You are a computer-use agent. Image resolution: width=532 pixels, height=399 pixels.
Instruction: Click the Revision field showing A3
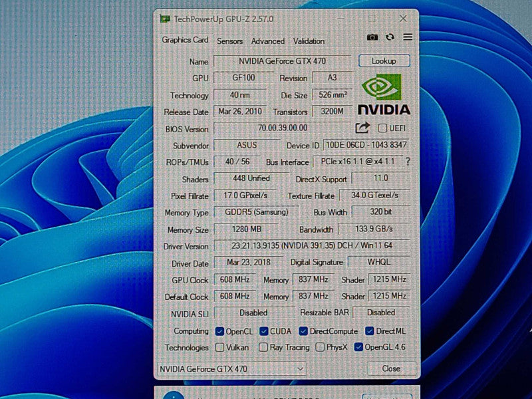pyautogui.click(x=332, y=78)
